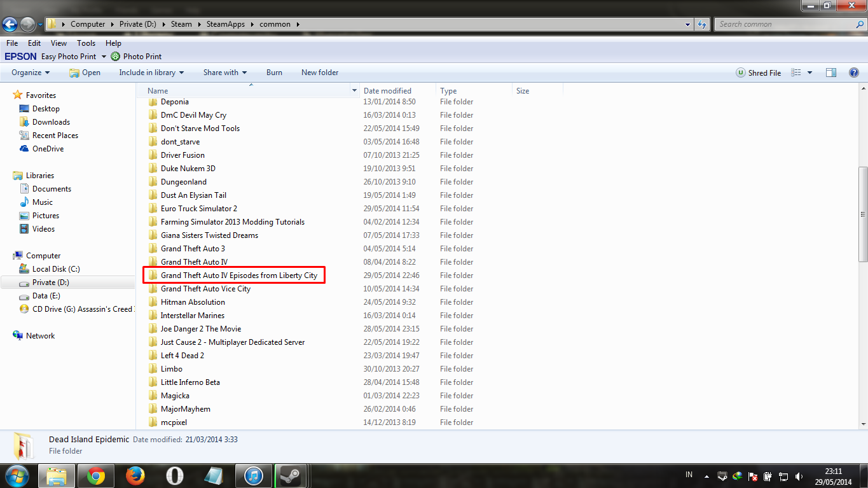The height and width of the screenshot is (488, 868).
Task: Click the taskbar clock showing 23:11
Action: click(834, 471)
